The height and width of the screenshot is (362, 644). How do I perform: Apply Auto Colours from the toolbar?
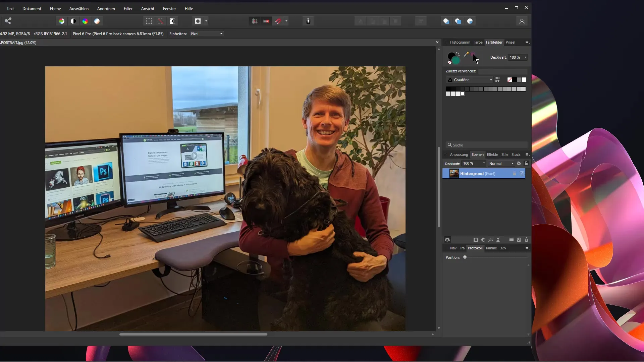pos(85,21)
